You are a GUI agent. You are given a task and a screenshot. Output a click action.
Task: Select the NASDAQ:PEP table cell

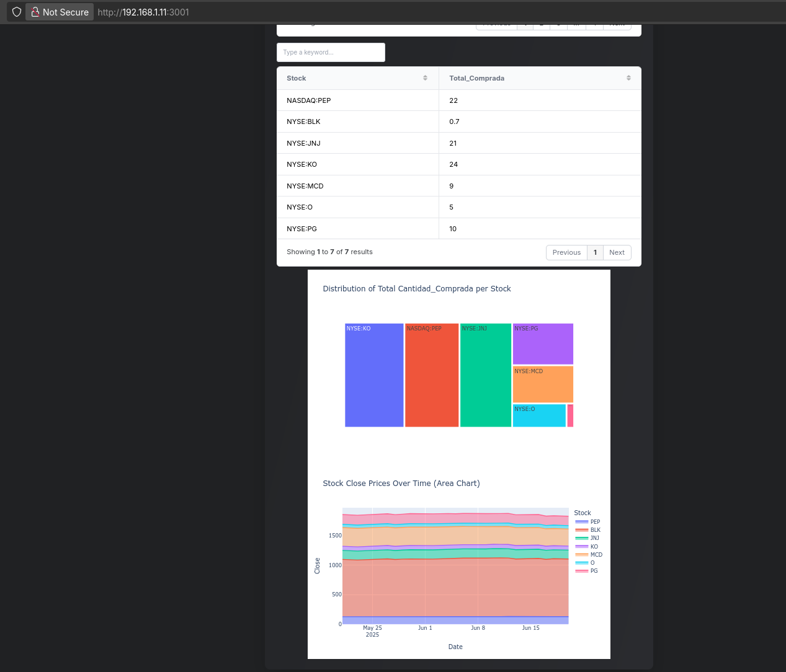(x=357, y=100)
